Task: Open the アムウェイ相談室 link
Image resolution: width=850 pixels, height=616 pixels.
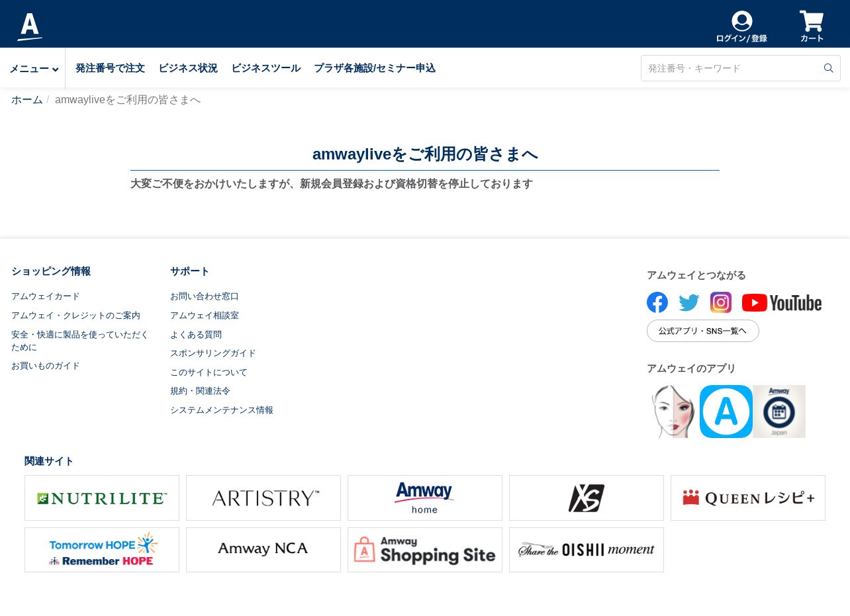Action: 205,316
